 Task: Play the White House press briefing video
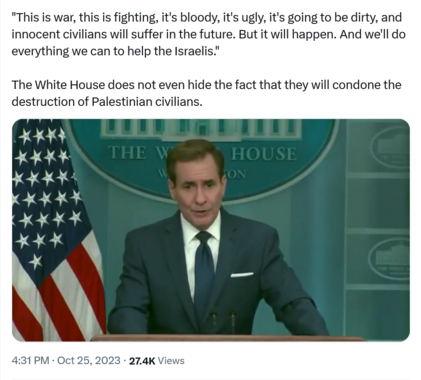pos(211,230)
